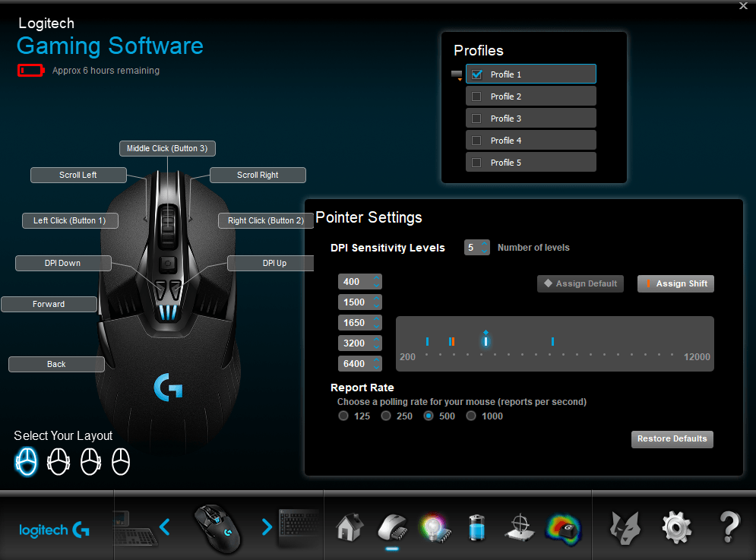Click the 400 DPI value stepper arrows

pyautogui.click(x=375, y=282)
